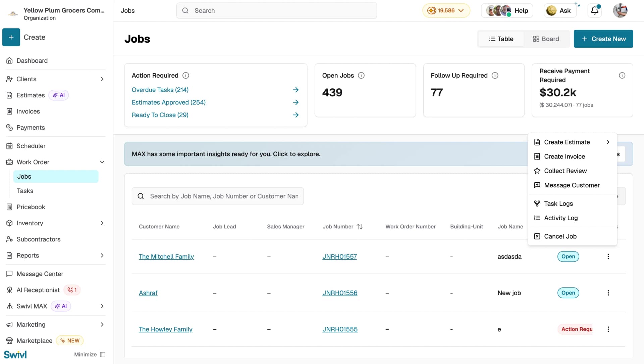Open the three-dot menu for JNRH01555 row

click(x=608, y=329)
